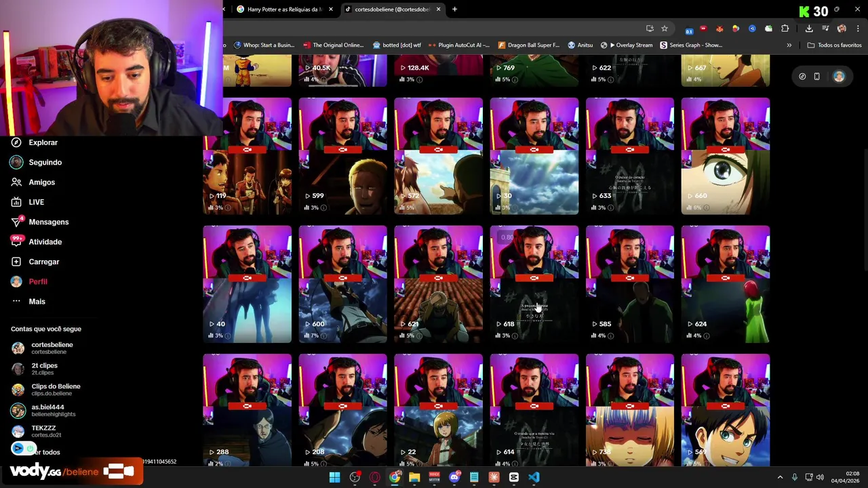This screenshot has height=488, width=868.
Task: Bookmark this page with star icon
Action: click(665, 28)
